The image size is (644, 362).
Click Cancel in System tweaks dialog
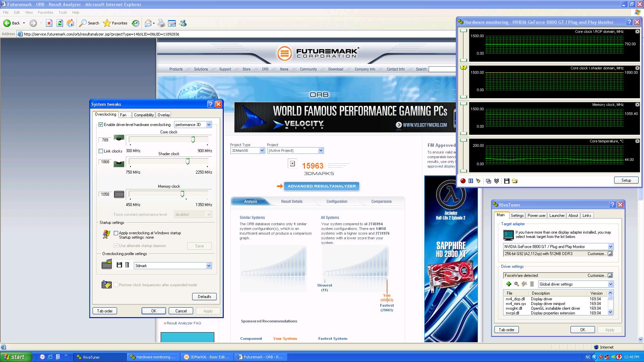point(181,311)
